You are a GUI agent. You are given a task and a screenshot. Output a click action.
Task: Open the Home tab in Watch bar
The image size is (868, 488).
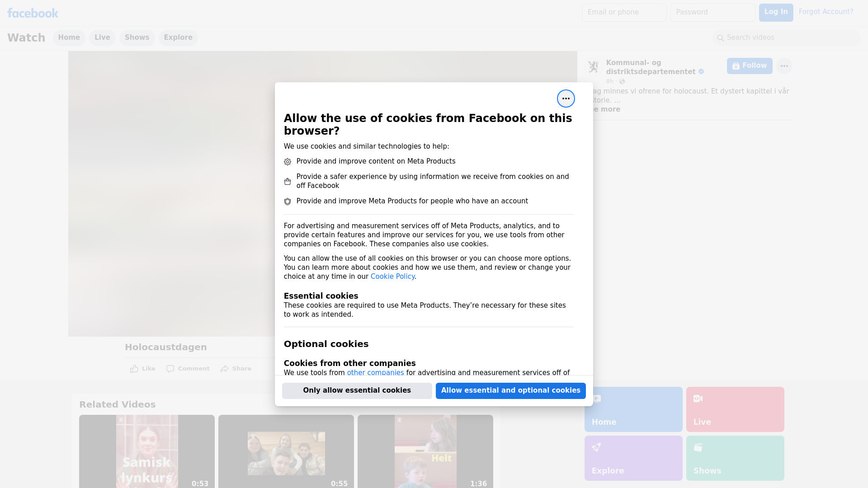coord(69,38)
